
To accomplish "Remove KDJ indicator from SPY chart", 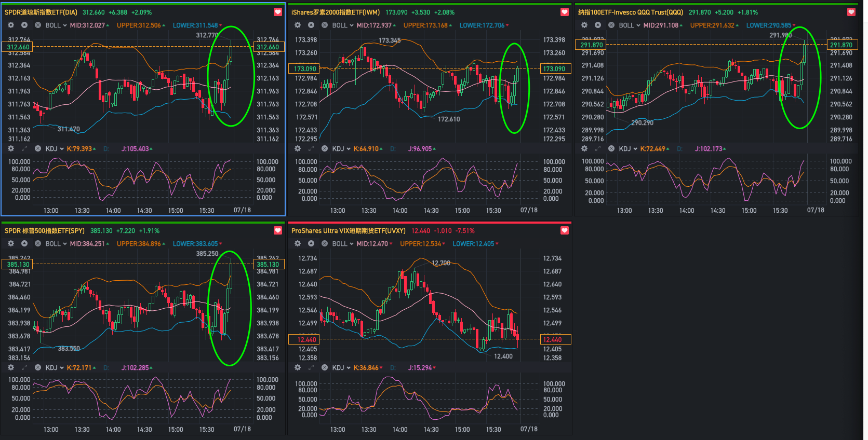I will click(x=38, y=367).
